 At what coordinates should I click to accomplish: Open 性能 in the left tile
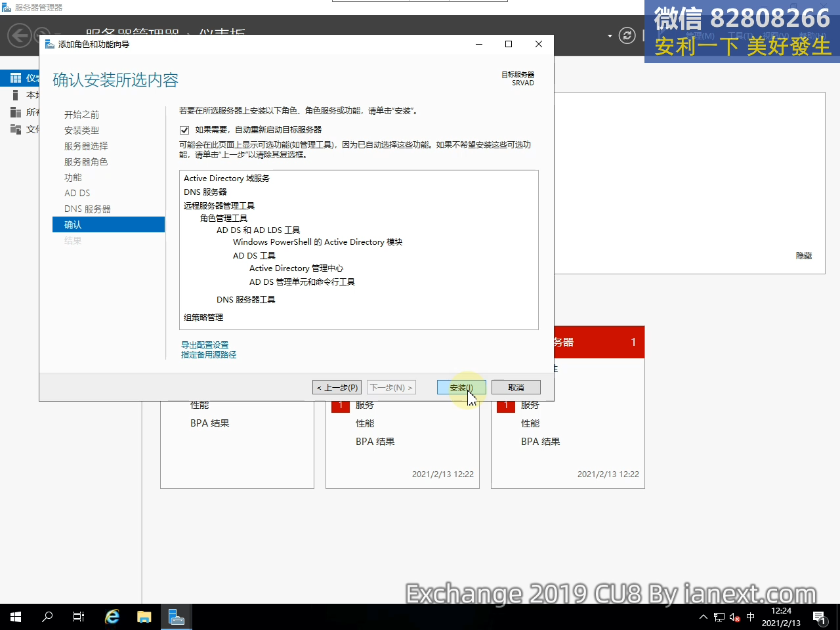(x=199, y=406)
